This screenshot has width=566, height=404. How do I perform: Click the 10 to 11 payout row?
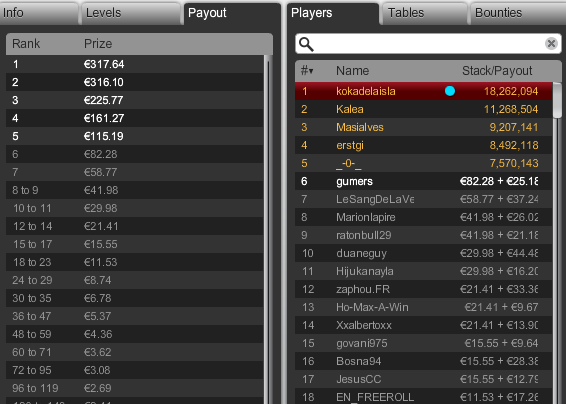(135, 208)
